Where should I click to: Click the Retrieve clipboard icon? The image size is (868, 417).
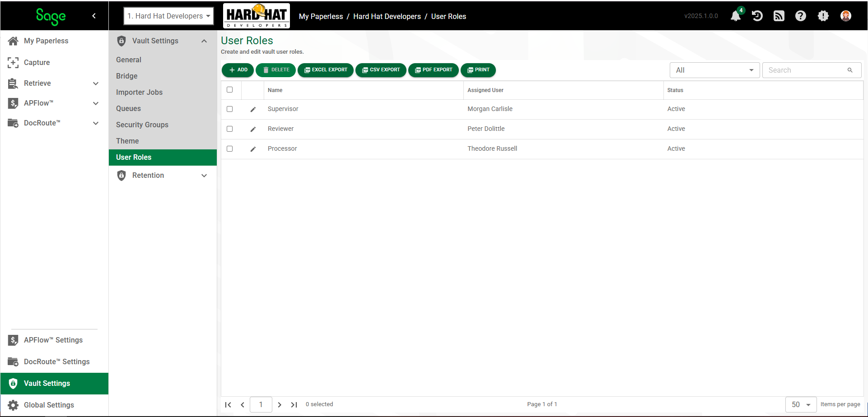pos(13,83)
